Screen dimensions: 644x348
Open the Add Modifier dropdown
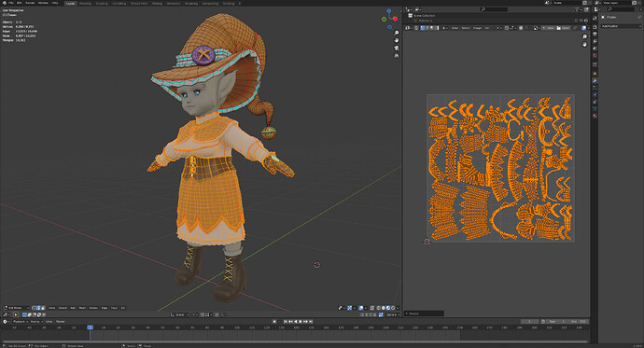(621, 26)
